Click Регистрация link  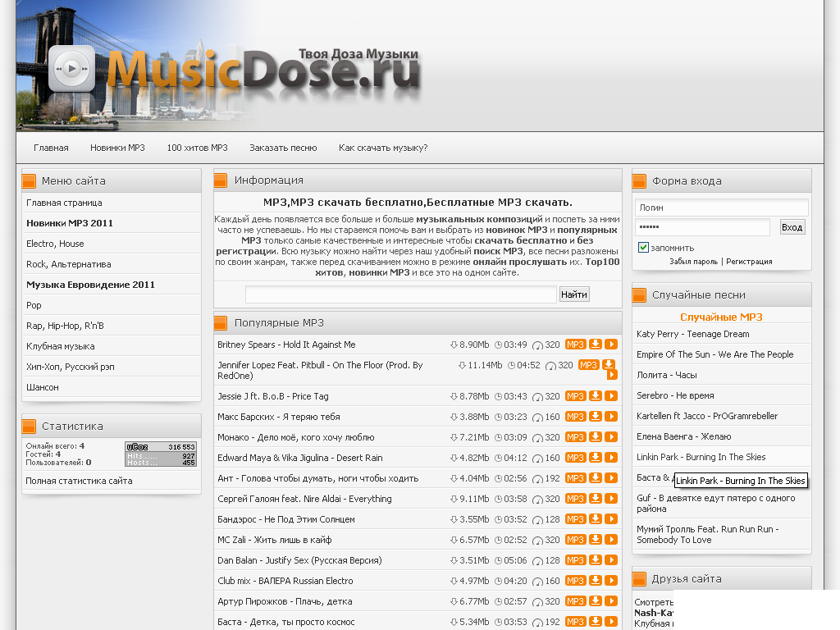click(749, 262)
